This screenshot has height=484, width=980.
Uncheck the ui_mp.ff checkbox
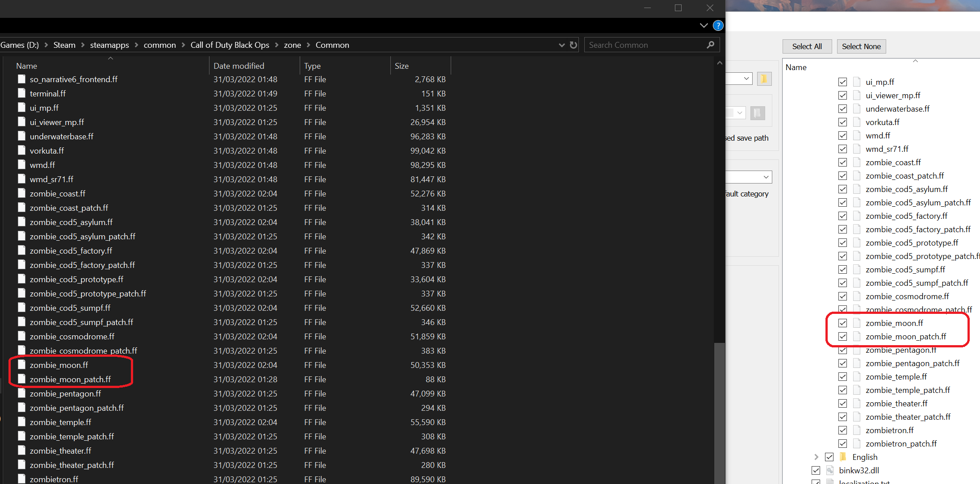pos(843,82)
